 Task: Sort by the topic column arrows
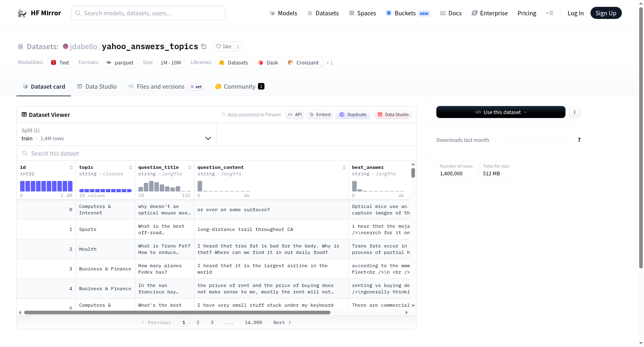coord(130,167)
